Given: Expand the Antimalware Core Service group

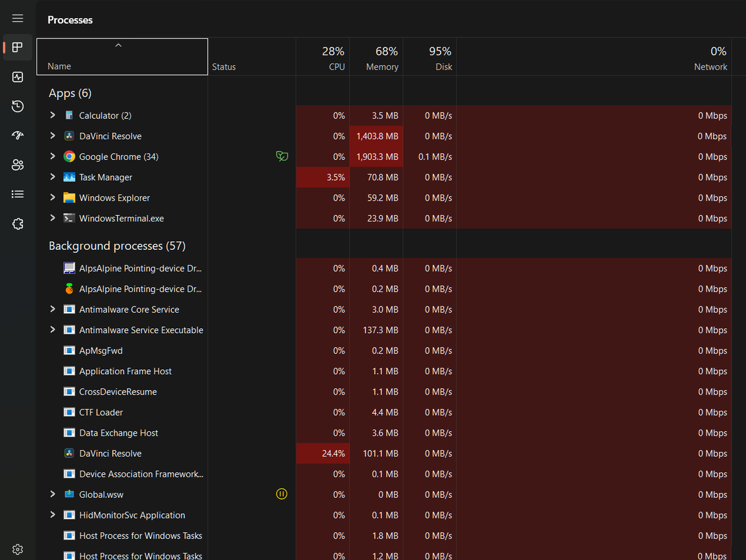Looking at the screenshot, I should click(52, 309).
